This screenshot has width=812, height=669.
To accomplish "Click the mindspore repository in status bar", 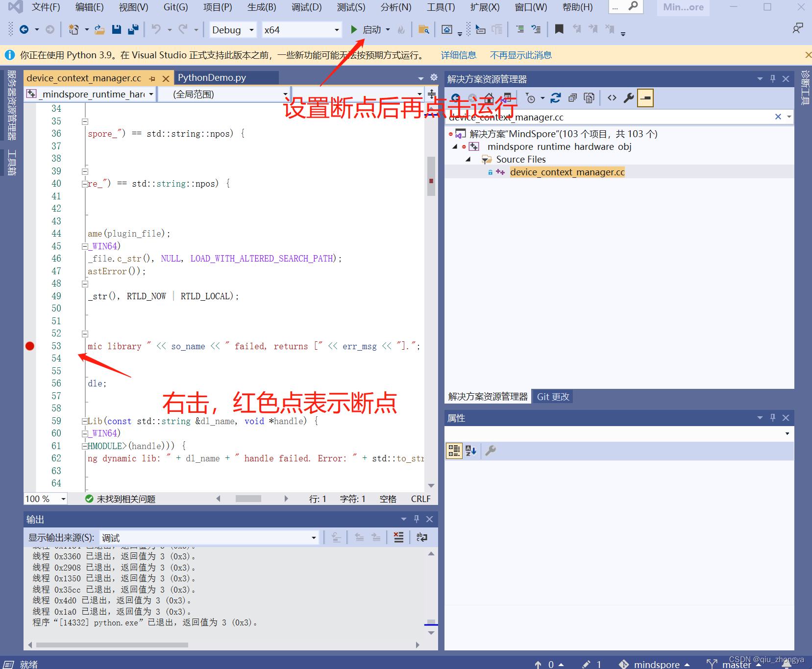I will (x=655, y=664).
